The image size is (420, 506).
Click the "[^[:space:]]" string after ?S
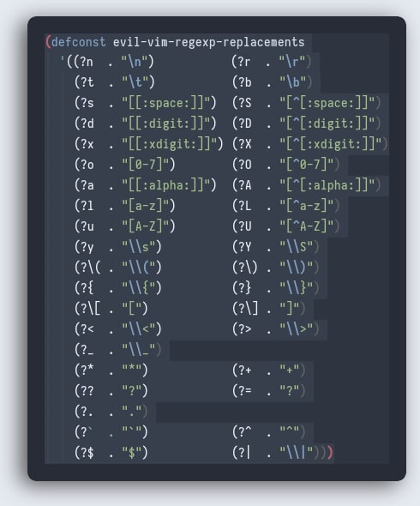coord(327,103)
